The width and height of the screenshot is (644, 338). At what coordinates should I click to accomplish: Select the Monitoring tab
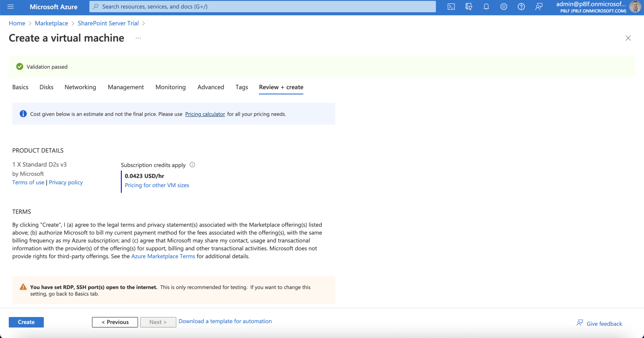pyautogui.click(x=170, y=87)
